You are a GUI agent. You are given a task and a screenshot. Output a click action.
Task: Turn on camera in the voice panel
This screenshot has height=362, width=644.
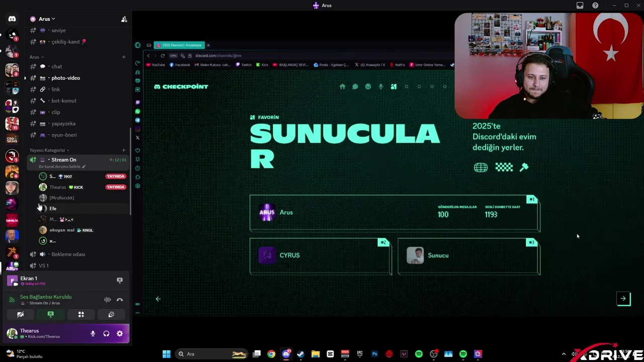pos(21,314)
